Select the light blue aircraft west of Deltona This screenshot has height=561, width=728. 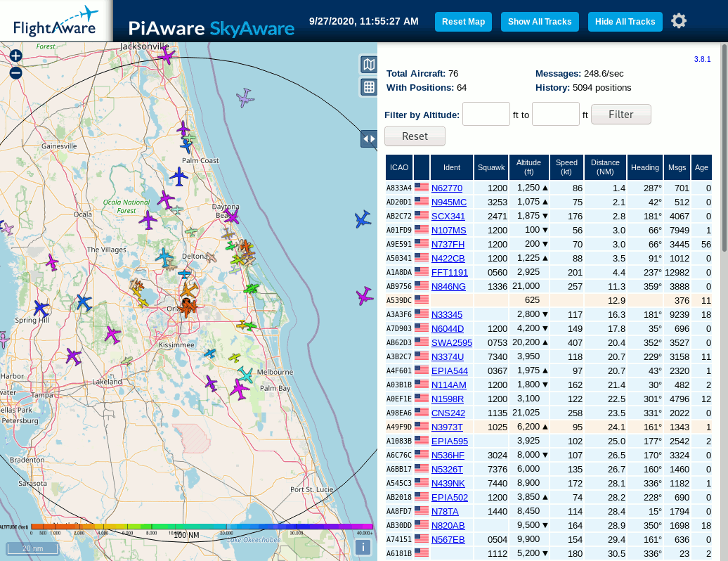tap(164, 257)
